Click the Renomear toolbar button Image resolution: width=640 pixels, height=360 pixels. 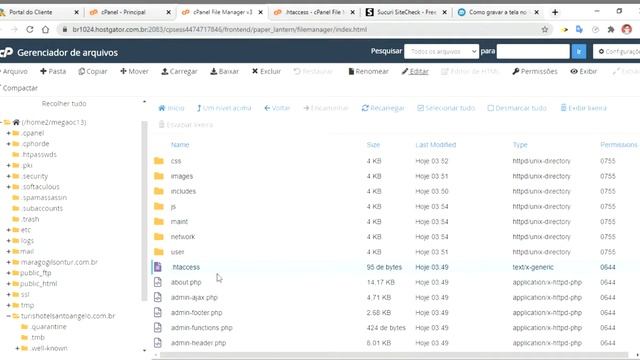368,71
